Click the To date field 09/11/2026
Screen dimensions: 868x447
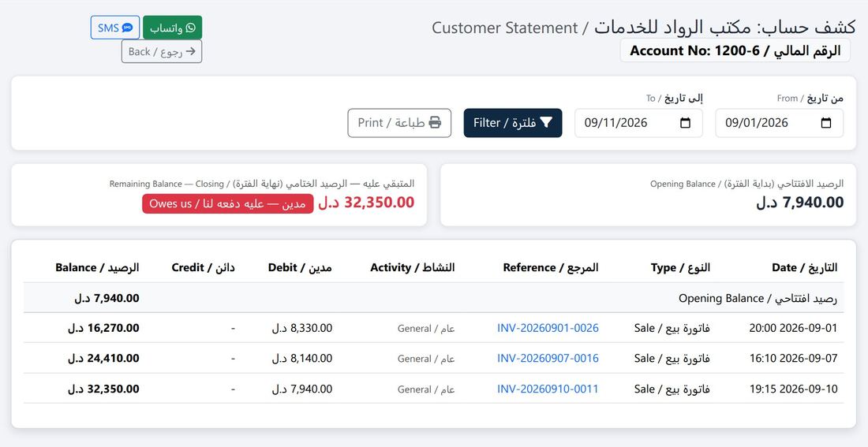click(x=639, y=123)
